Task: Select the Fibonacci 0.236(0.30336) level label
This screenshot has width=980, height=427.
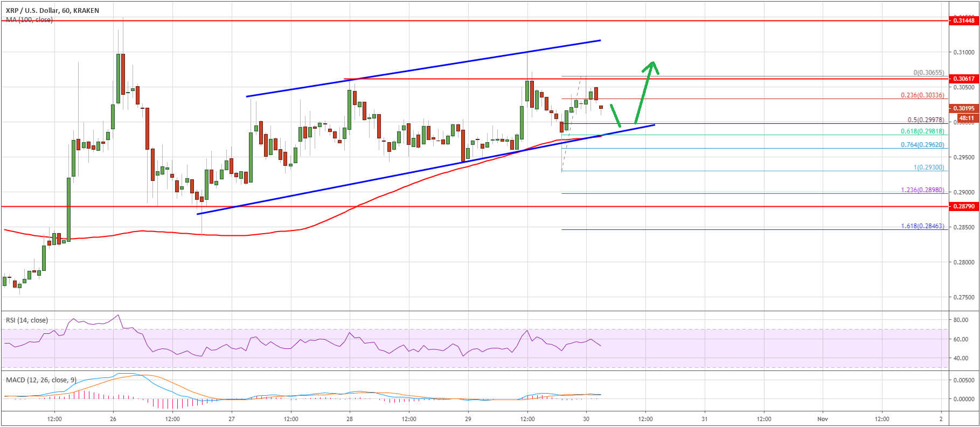Action: [922, 95]
